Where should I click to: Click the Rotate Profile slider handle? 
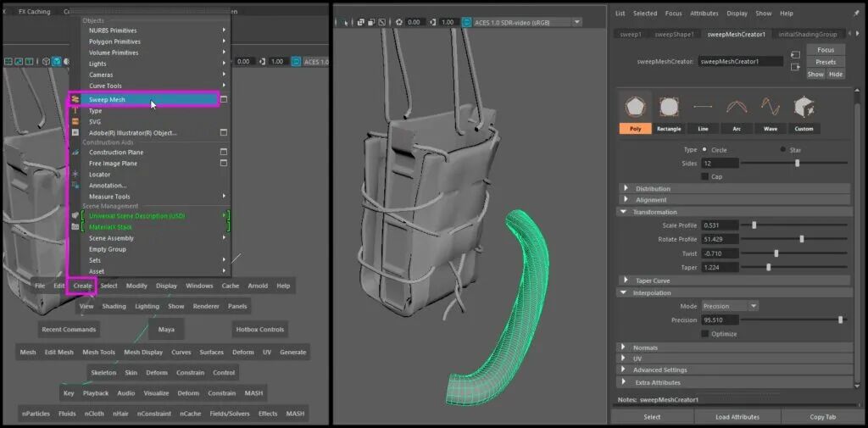pos(802,239)
